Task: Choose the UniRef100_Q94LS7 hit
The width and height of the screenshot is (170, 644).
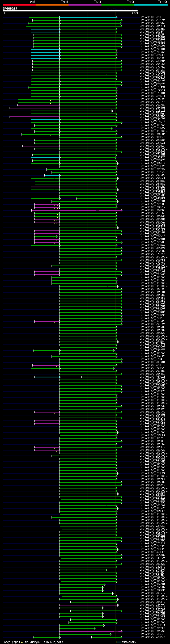Action: 152,70
